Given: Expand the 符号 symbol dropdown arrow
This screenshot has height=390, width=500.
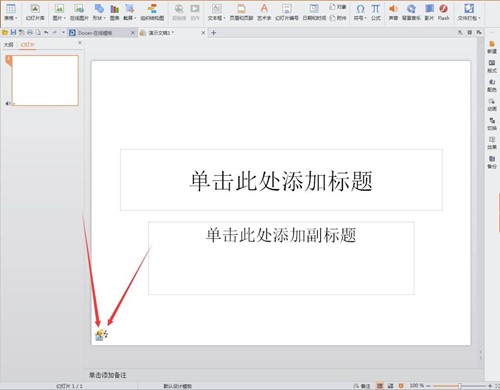Looking at the screenshot, I should [366, 18].
